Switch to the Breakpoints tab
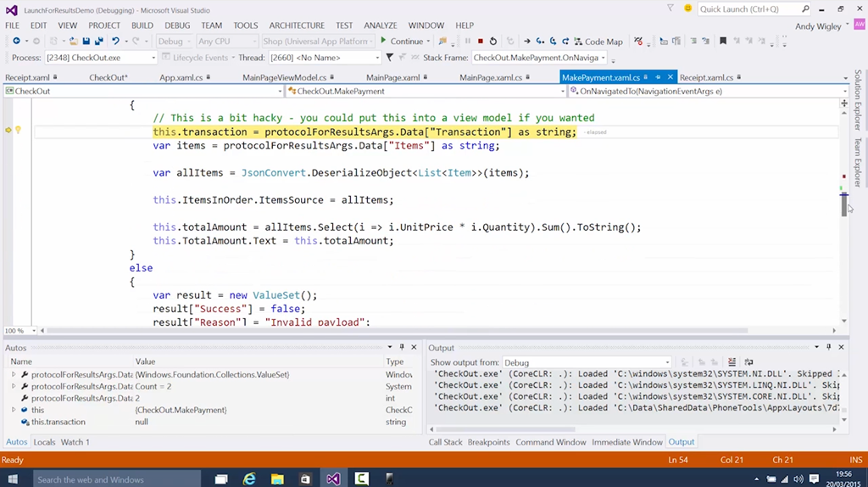 click(488, 442)
